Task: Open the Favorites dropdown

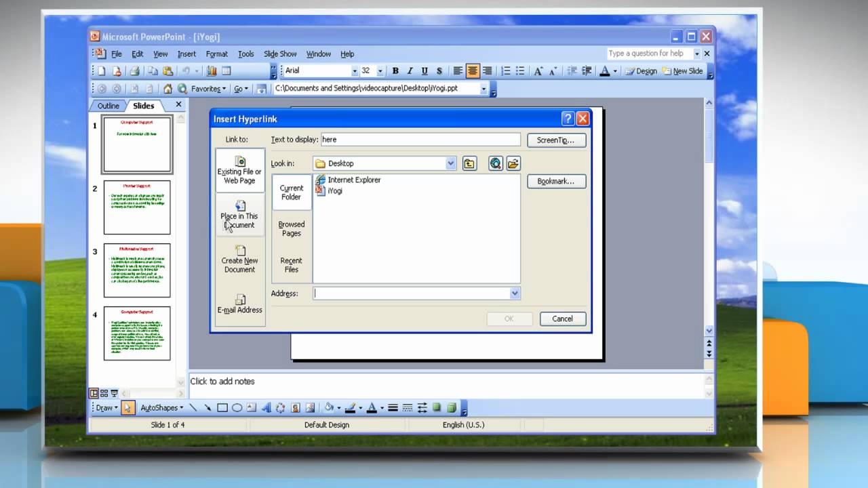Action: tap(208, 89)
